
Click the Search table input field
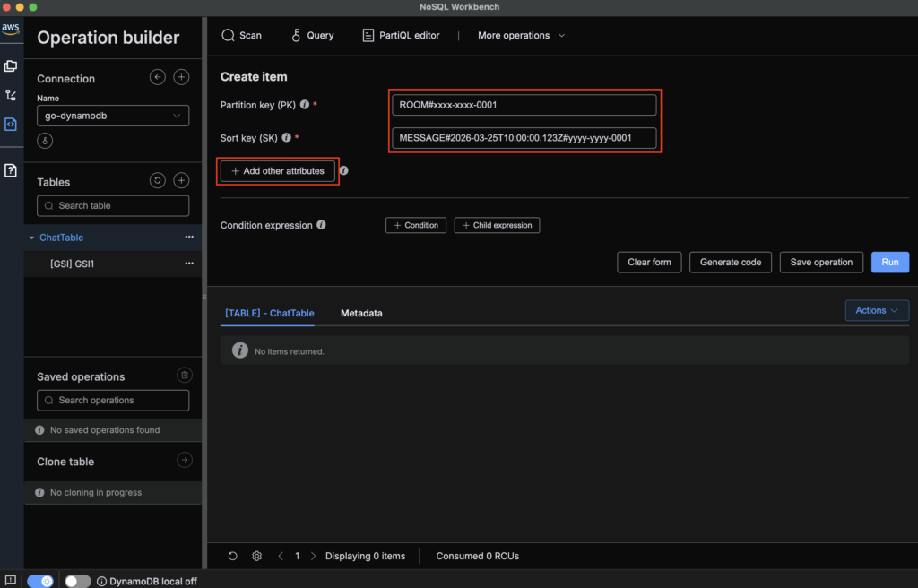tap(113, 205)
